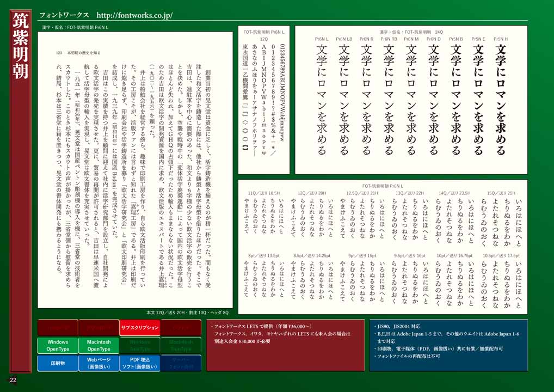Select the Pr6N LB weight label
The image size is (554, 392).
coord(344,39)
